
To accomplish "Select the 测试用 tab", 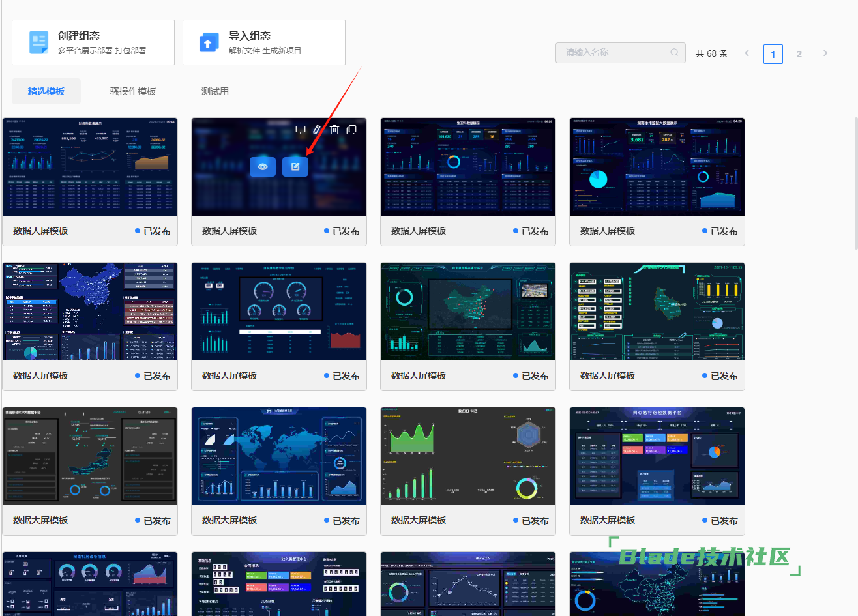I will click(x=215, y=91).
